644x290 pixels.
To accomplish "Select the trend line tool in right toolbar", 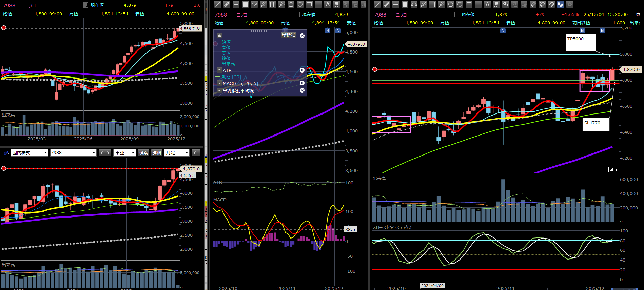I will (377, 4).
